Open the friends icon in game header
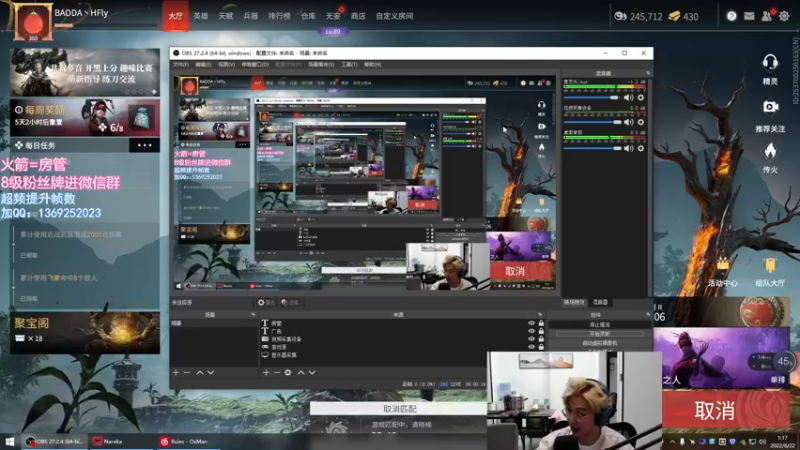The image size is (800, 450). [x=766, y=16]
